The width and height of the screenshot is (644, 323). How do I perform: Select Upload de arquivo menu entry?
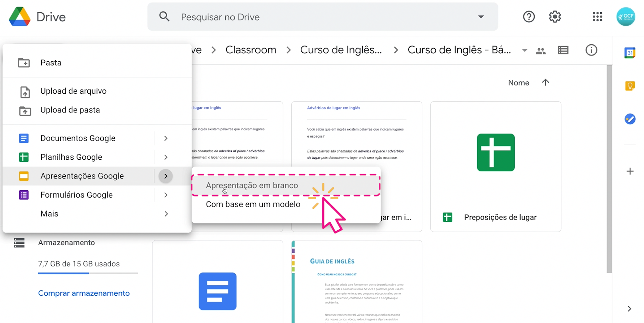97,91
